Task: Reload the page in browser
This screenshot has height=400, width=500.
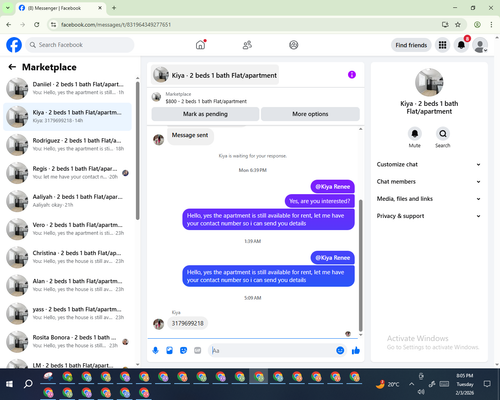Action: 37,25
